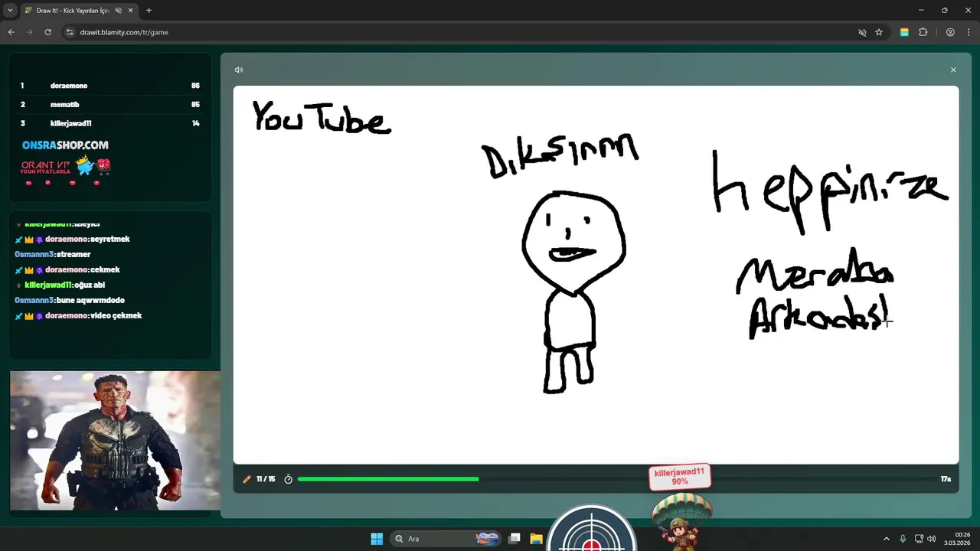
Task: Click the killerjawad11 90% guess bubble
Action: coord(680,477)
